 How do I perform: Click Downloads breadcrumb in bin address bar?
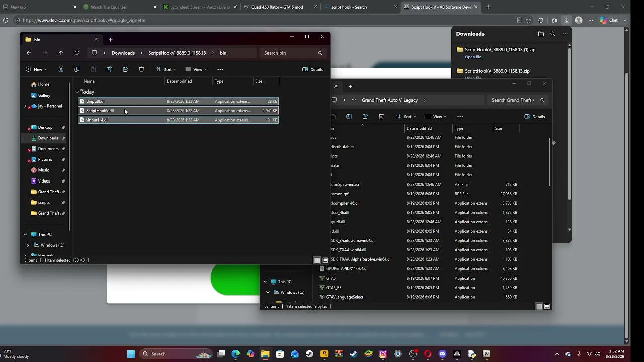coord(123,53)
